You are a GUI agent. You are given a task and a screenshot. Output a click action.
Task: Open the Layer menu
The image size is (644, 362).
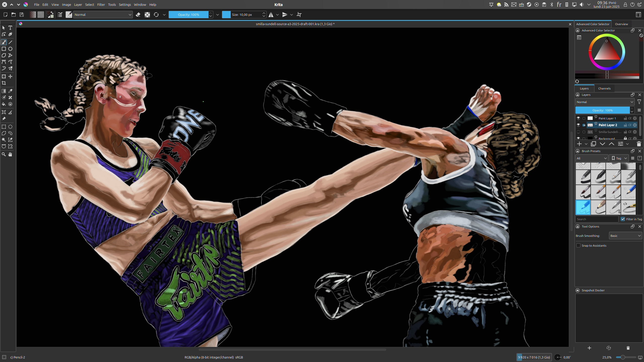[78, 5]
